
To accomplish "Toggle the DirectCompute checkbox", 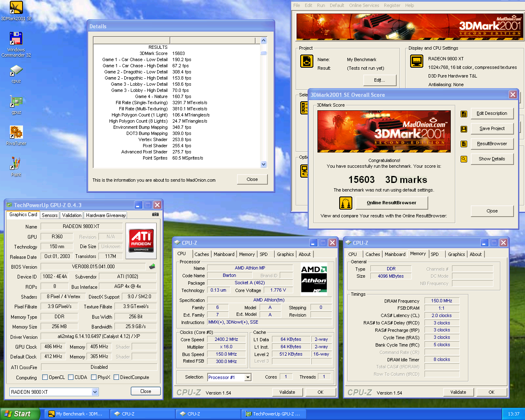I will point(116,377).
